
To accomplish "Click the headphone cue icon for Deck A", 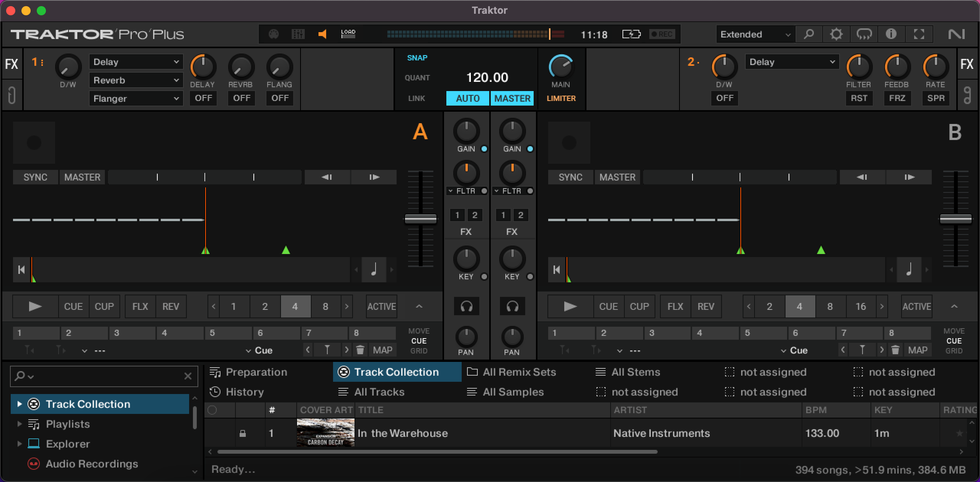I will click(x=466, y=306).
